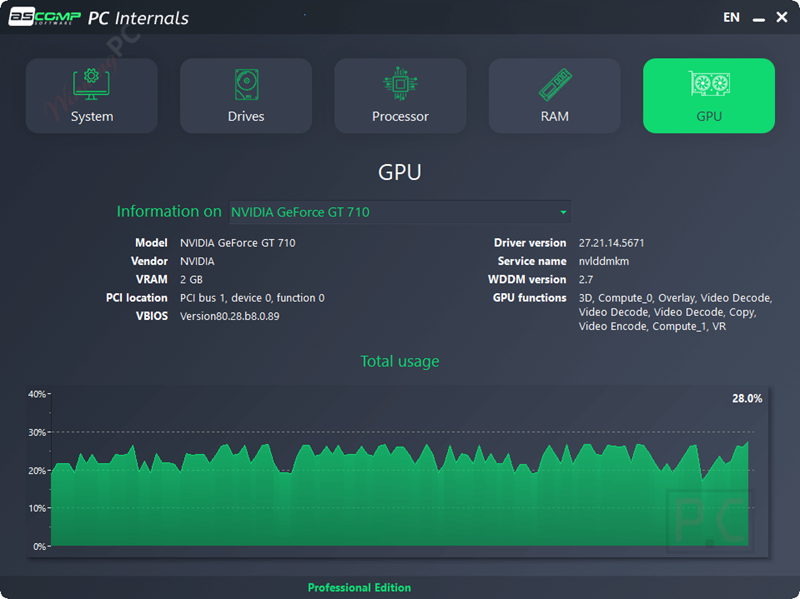Switch to the System tab label
800x599 pixels.
92,117
